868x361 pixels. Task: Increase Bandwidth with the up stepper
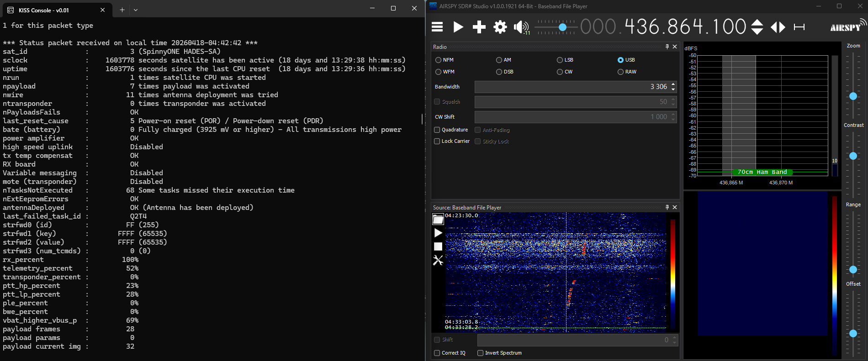[673, 84]
